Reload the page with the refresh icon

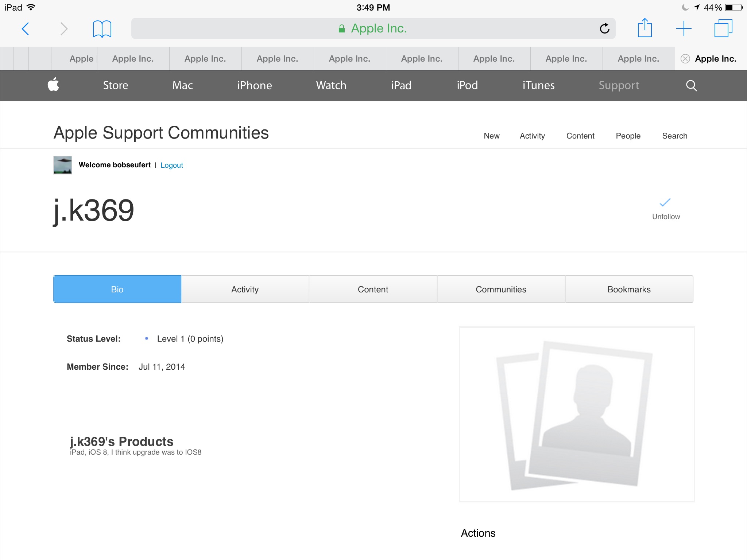(x=604, y=28)
